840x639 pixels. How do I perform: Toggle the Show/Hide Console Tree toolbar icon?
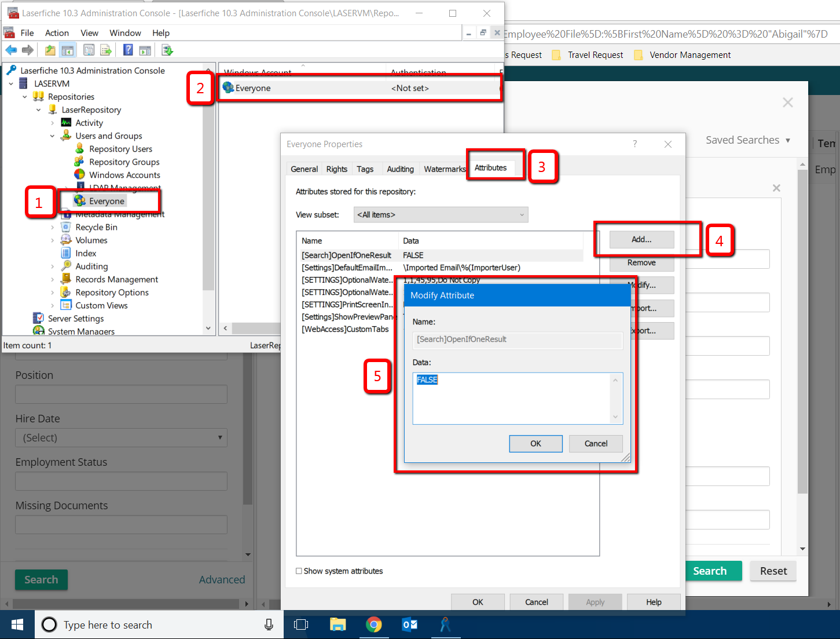point(68,50)
